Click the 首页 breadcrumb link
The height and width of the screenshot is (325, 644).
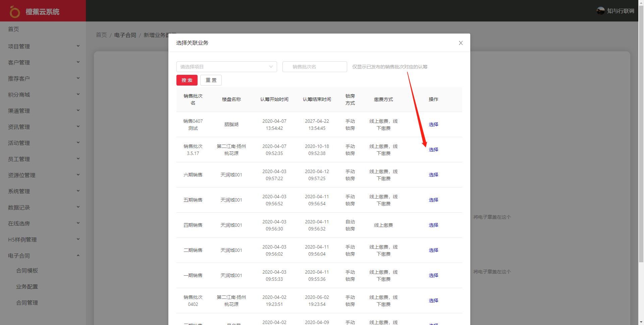(x=101, y=35)
